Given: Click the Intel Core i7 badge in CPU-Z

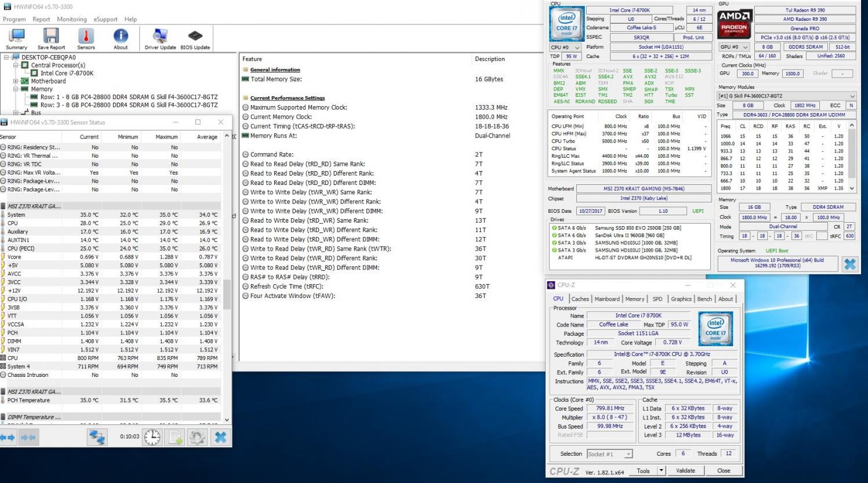Looking at the screenshot, I should point(716,329).
